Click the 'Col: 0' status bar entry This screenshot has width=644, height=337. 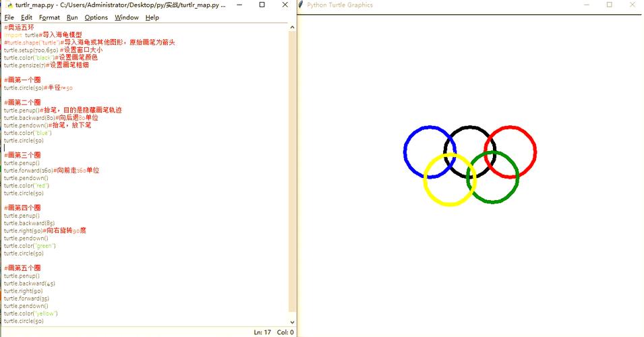point(285,332)
